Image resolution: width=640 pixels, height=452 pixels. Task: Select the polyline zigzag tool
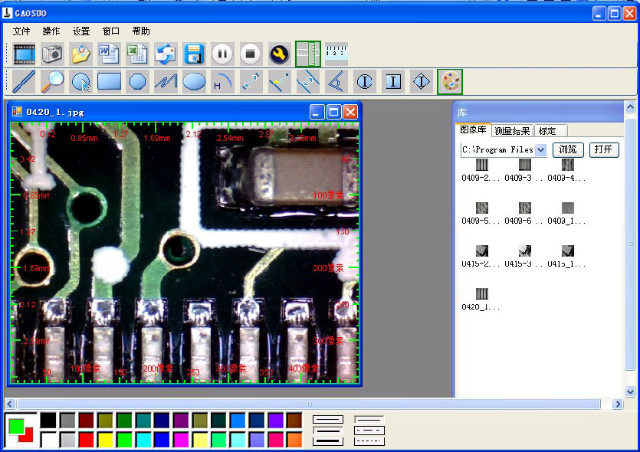166,82
